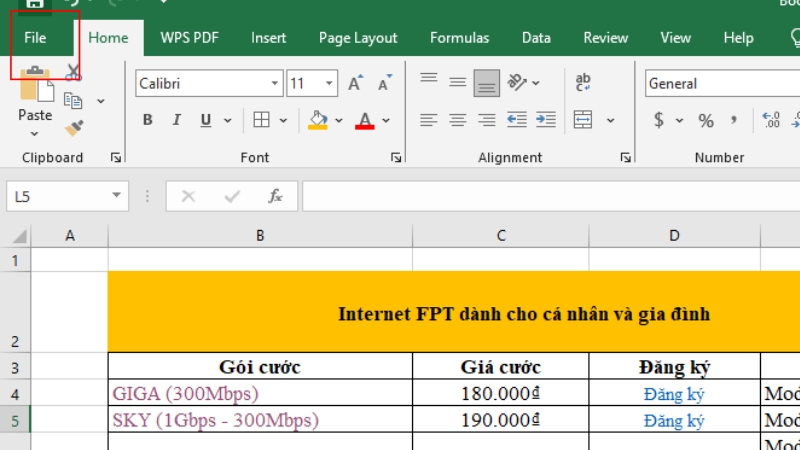
Task: Toggle Bold formatting
Action: click(x=148, y=120)
